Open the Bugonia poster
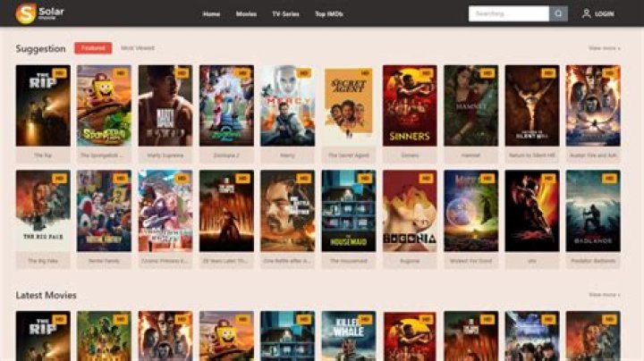The image size is (644, 361). 410,211
